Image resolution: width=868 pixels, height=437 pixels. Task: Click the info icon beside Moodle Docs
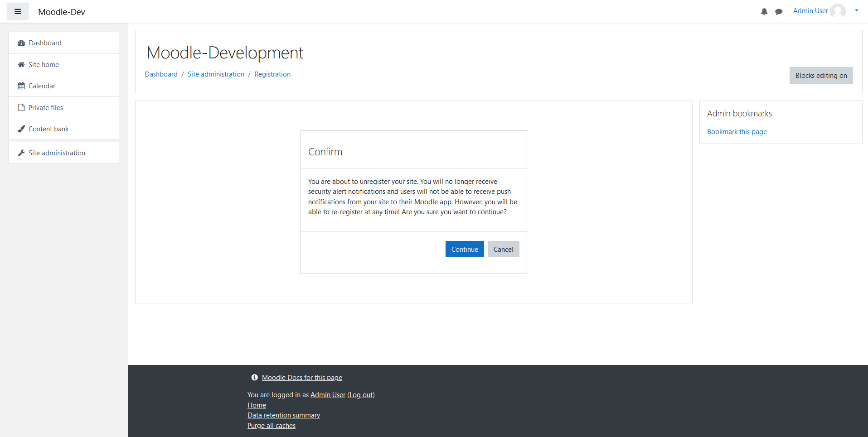255,377
